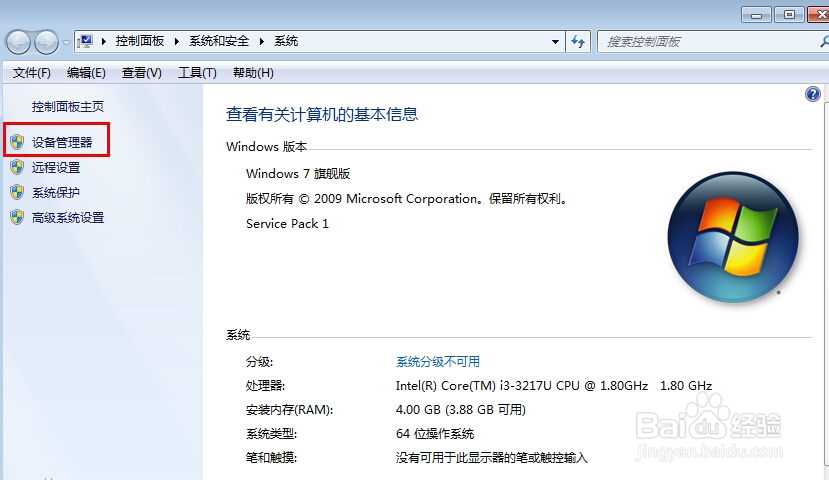Click the 系统分级不可用 link
The width and height of the screenshot is (829, 480).
[x=438, y=362]
